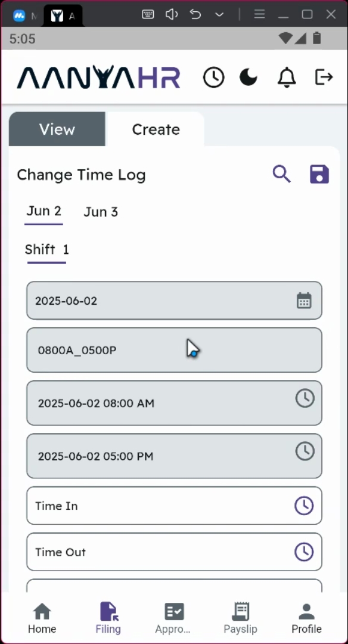The width and height of the screenshot is (348, 644).
Task: Select the Jun 3 date tab
Action: click(101, 212)
